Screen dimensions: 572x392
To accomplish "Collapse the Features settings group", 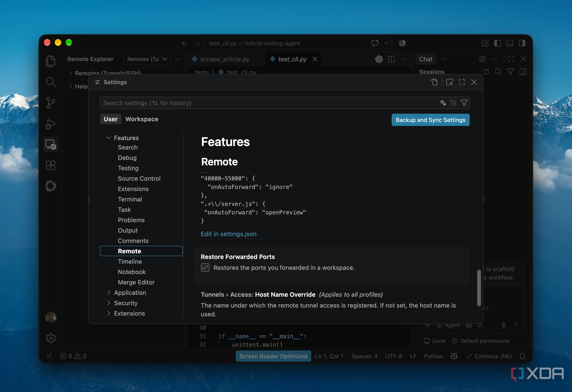I will tap(109, 138).
